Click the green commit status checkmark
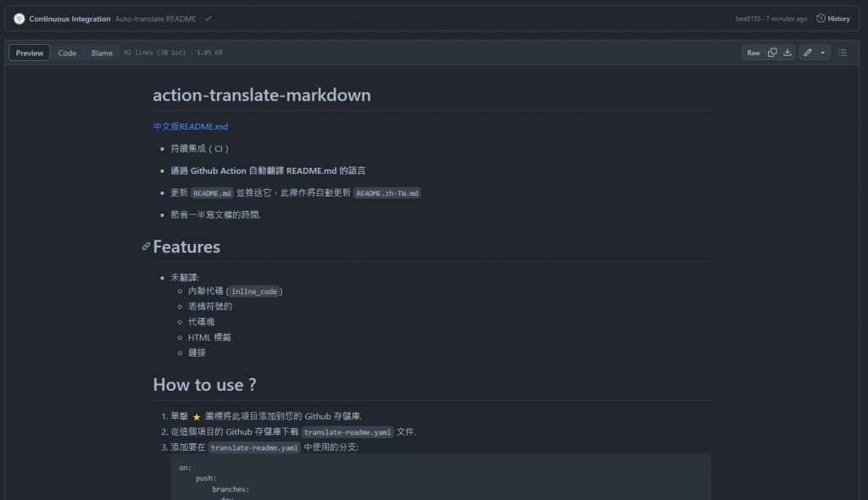Image resolution: width=868 pixels, height=500 pixels. pyautogui.click(x=209, y=19)
